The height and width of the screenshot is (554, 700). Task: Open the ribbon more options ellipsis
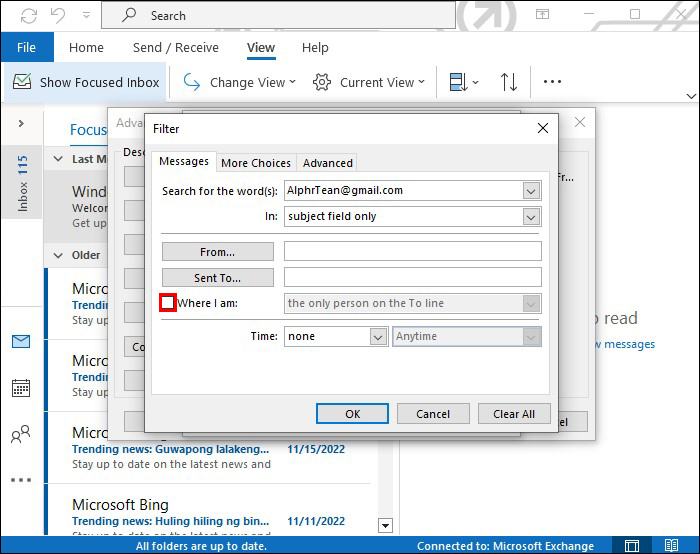(x=552, y=82)
